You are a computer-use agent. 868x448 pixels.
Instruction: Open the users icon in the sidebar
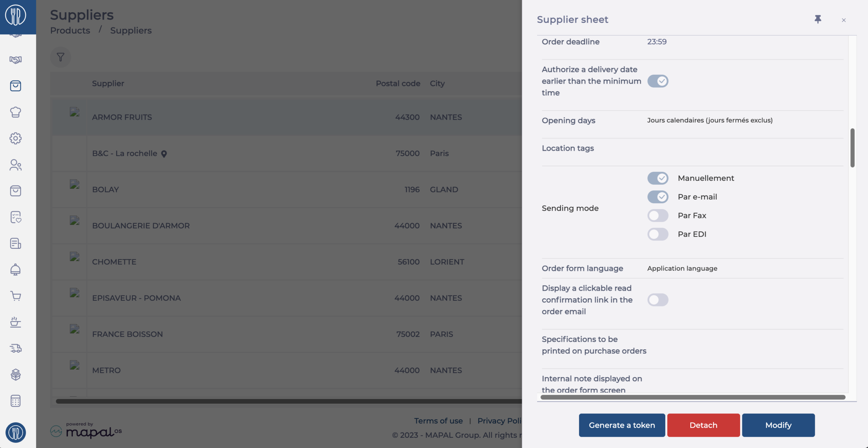coord(16,165)
